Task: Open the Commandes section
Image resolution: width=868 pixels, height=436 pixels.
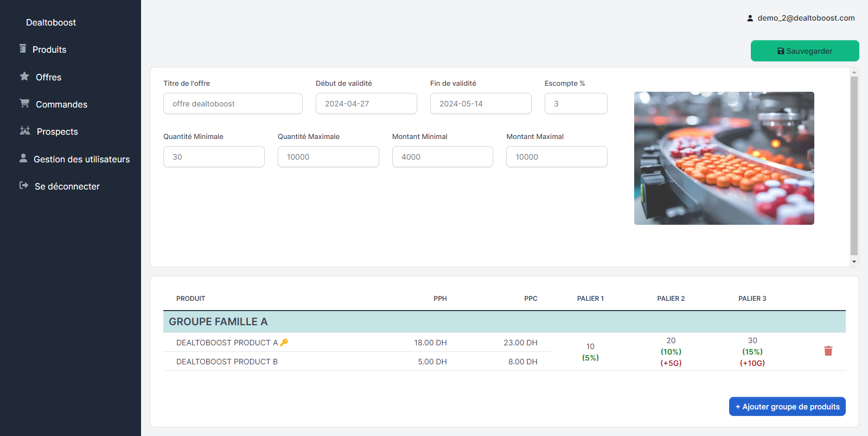Action: [61, 104]
